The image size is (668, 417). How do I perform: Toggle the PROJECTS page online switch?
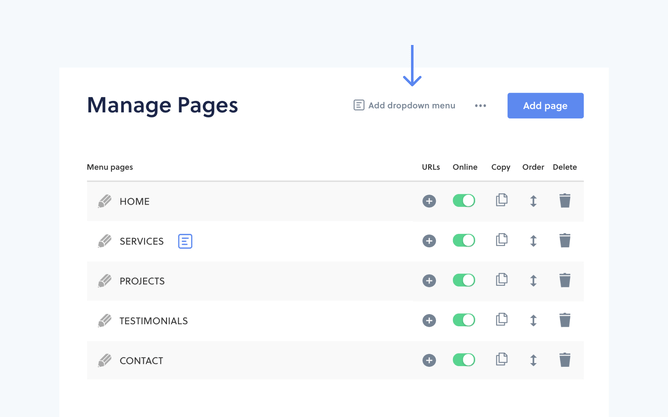pyautogui.click(x=464, y=281)
